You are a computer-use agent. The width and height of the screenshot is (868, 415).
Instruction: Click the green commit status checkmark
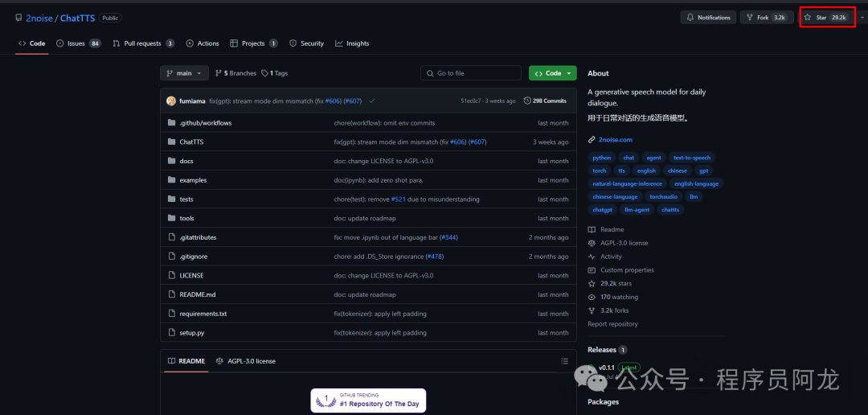click(372, 101)
